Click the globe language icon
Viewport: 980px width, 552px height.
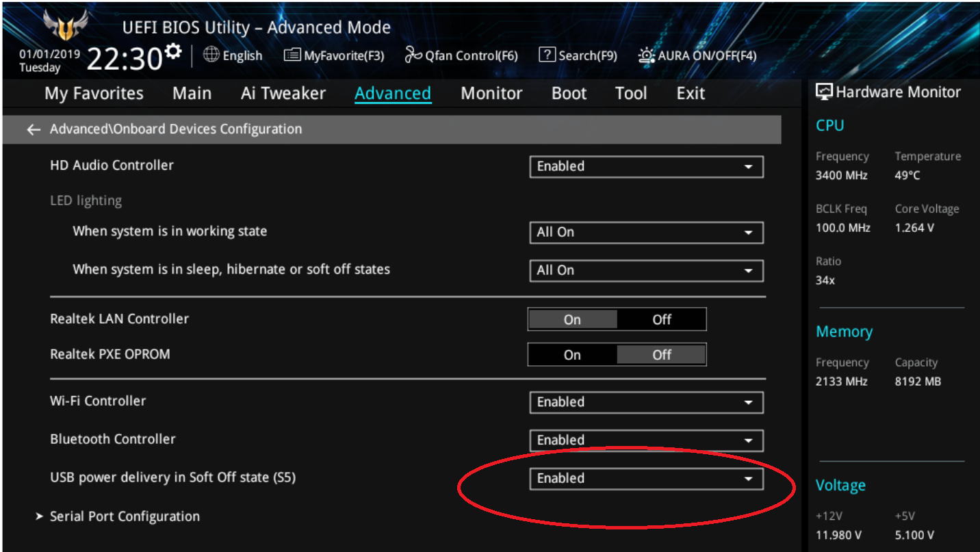tap(211, 55)
